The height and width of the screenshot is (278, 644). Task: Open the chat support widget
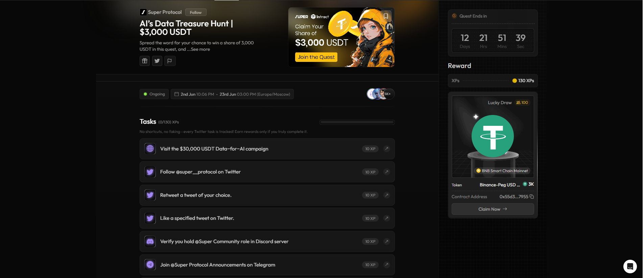tap(630, 267)
